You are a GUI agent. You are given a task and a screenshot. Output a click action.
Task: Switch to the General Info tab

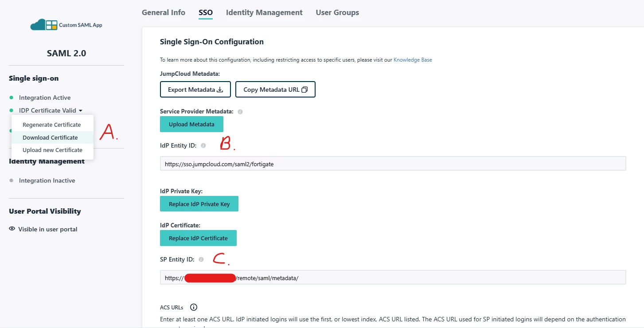[164, 12]
